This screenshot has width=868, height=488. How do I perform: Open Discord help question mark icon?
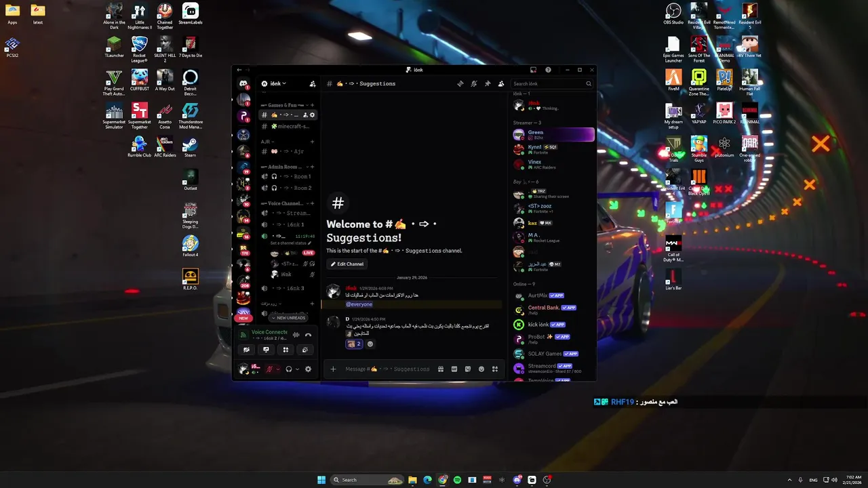click(x=548, y=70)
